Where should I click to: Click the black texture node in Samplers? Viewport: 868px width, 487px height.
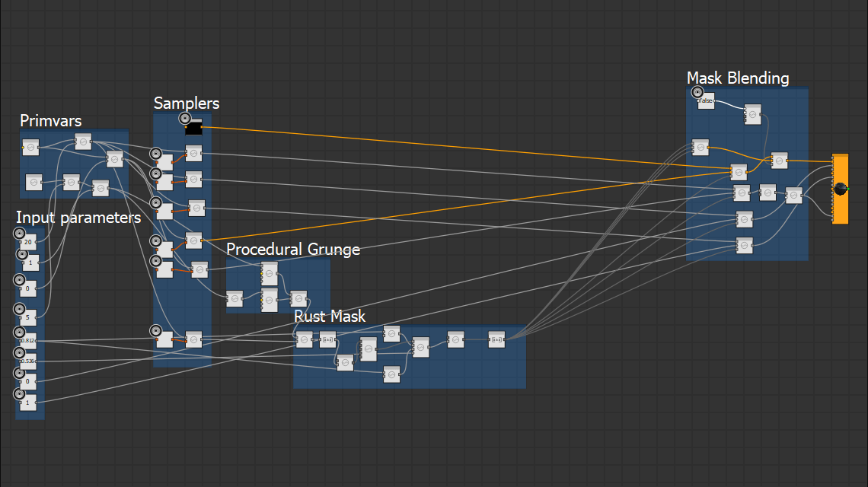click(194, 128)
